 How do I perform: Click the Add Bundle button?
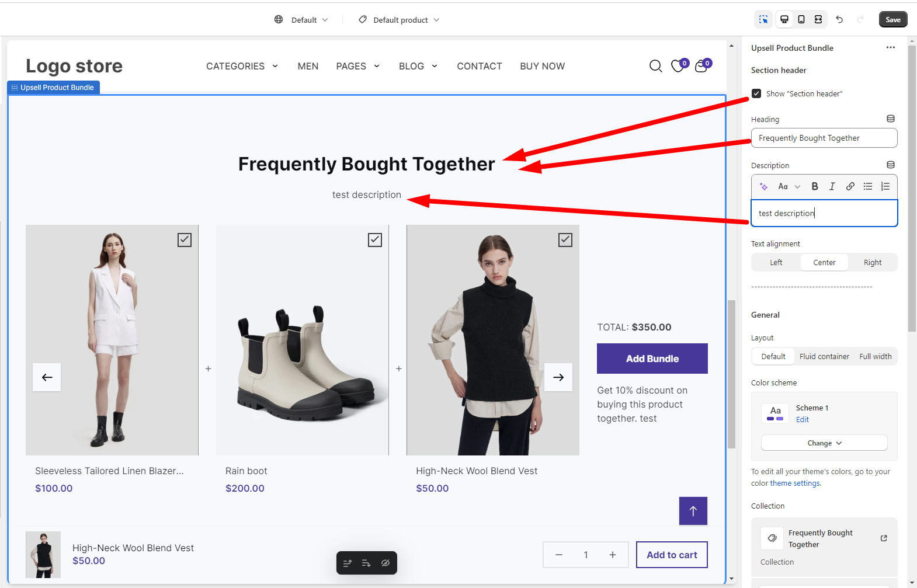coord(652,359)
